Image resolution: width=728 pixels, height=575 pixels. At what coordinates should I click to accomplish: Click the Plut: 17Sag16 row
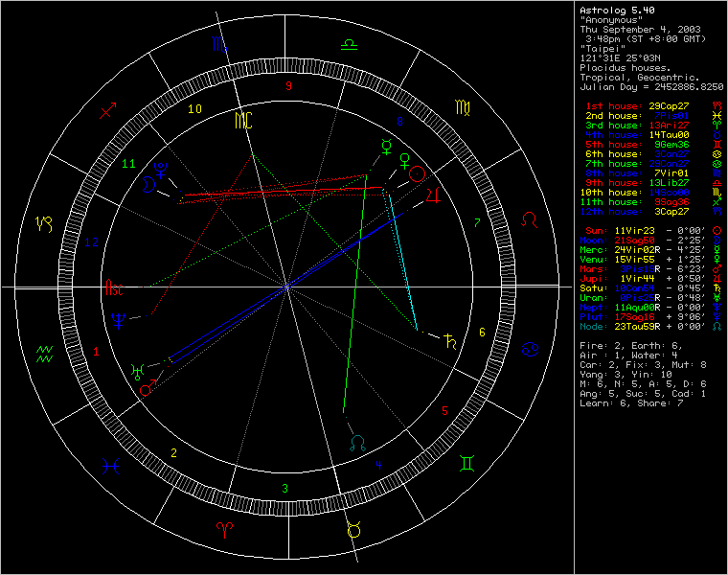coord(651,317)
